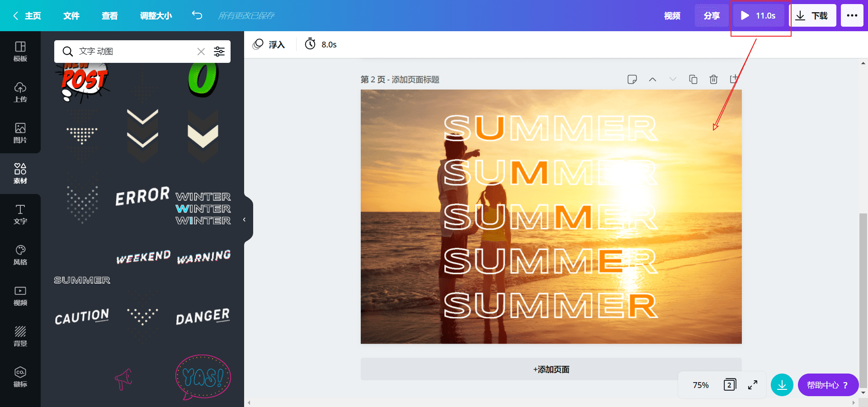
Task: Play the 11.0s presentation preview
Action: pyautogui.click(x=759, y=16)
